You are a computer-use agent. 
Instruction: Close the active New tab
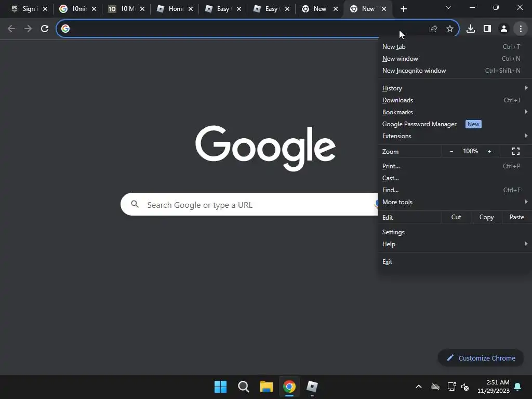(x=384, y=9)
